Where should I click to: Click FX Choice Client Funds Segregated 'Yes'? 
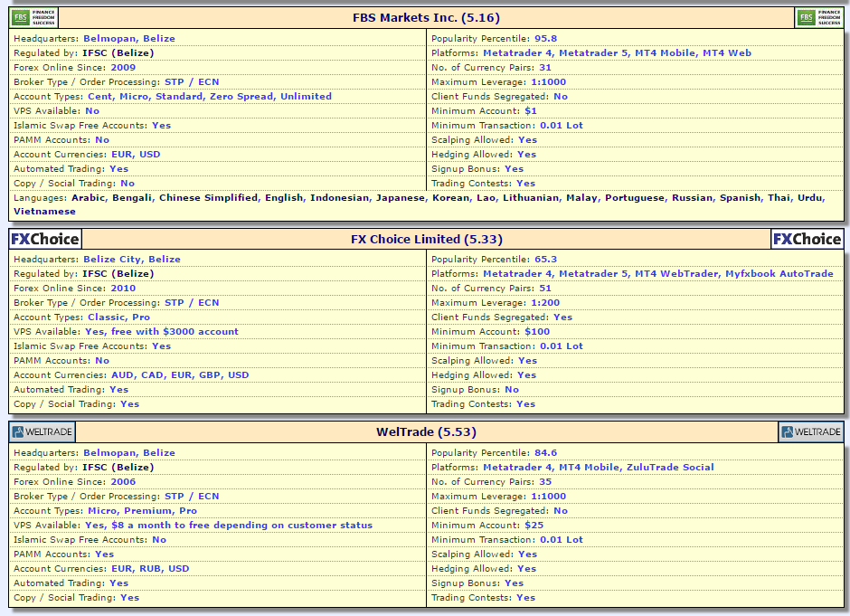pyautogui.click(x=562, y=317)
